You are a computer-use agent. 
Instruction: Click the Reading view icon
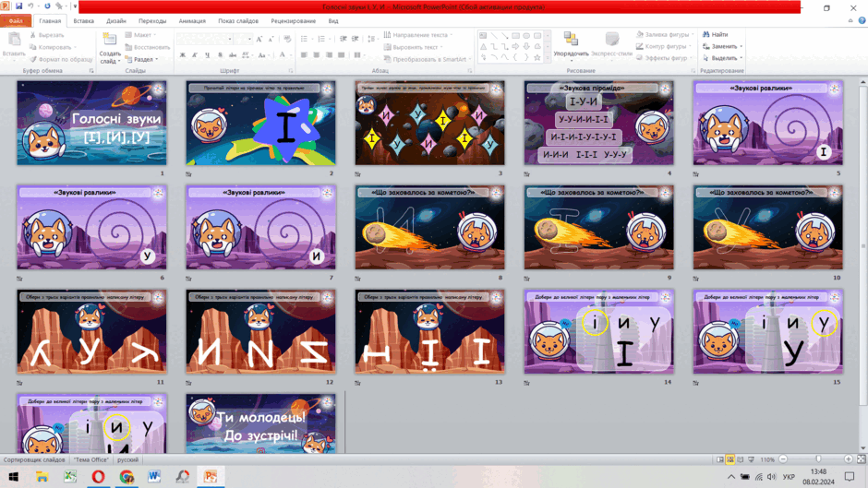[x=741, y=459]
